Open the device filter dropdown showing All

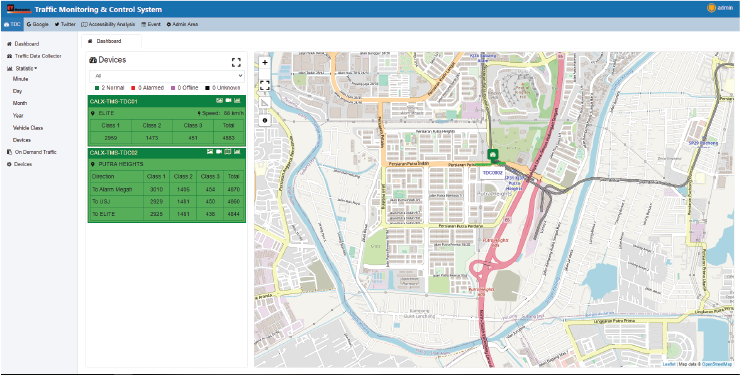[167, 76]
